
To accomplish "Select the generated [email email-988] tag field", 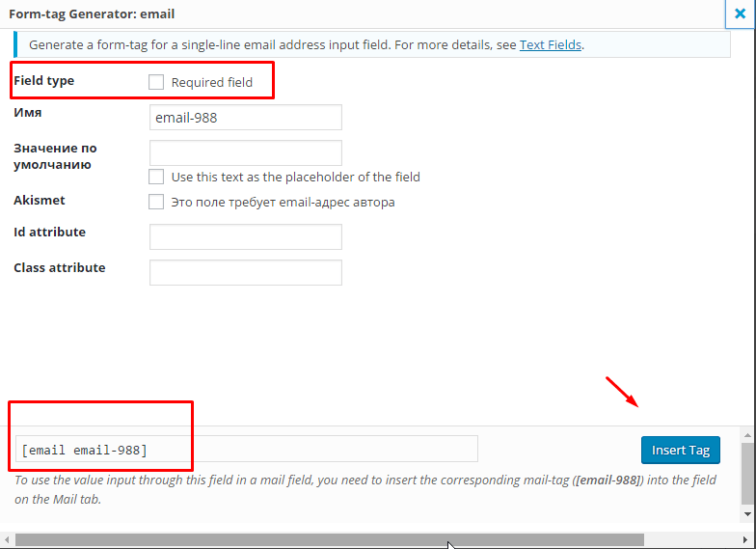I will point(246,450).
